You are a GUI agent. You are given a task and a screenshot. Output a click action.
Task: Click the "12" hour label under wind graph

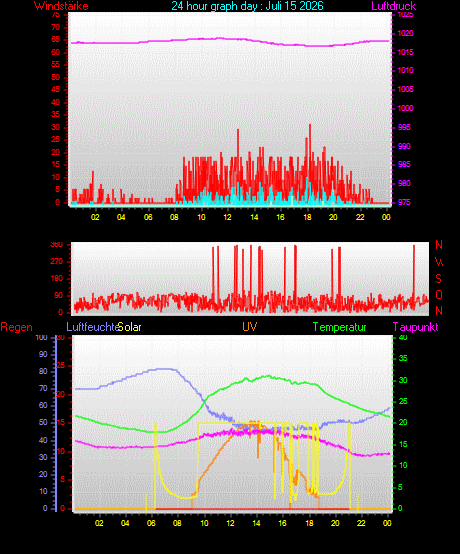228,217
